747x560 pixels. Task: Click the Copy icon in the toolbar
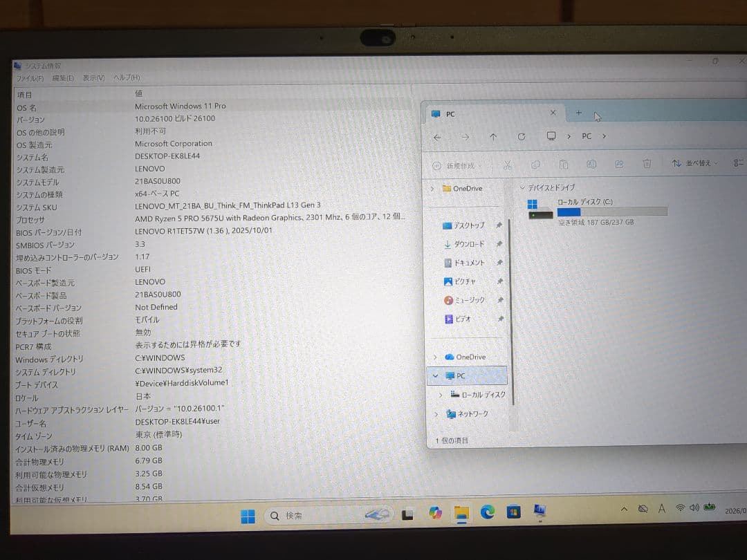(535, 165)
